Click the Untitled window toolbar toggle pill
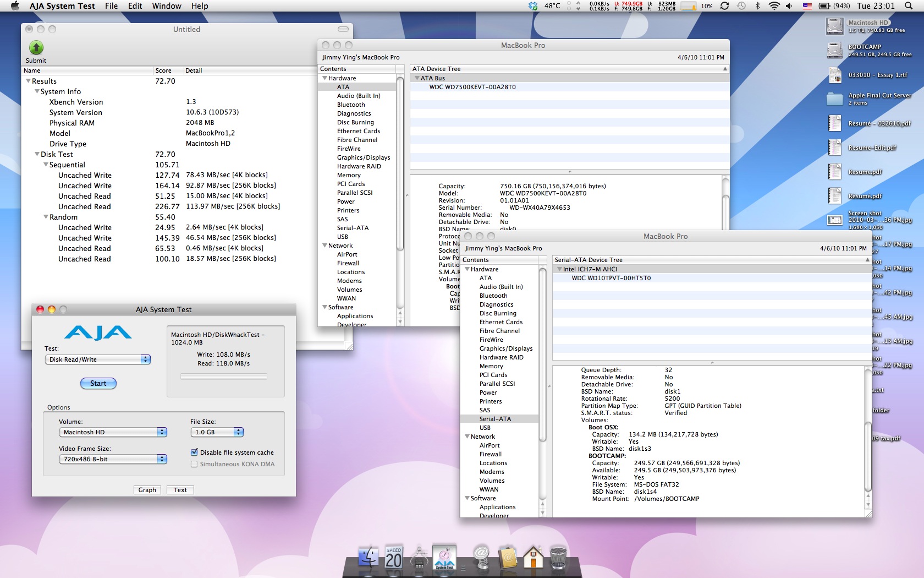Image resolution: width=924 pixels, height=578 pixels. pyautogui.click(x=343, y=29)
